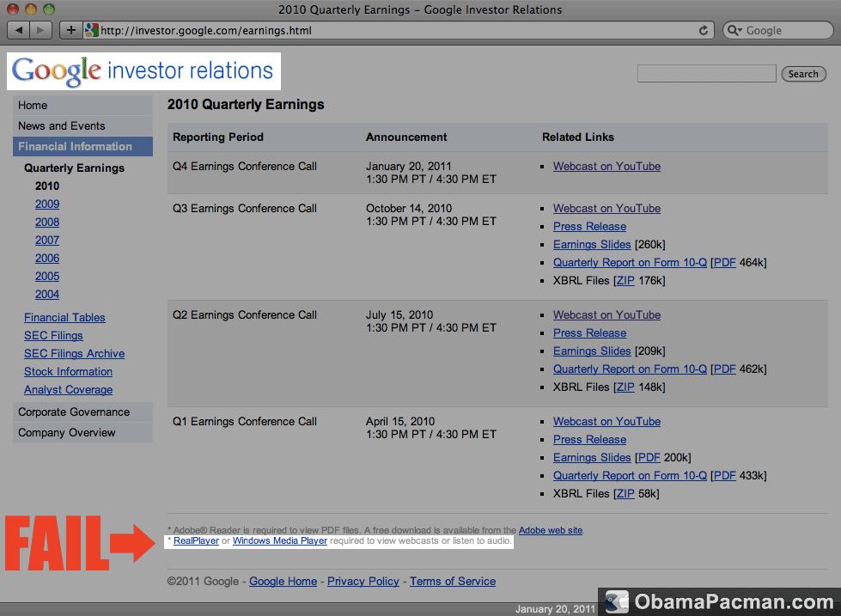
Task: Download Q1 10-Q PDF 433k
Action: pos(724,476)
